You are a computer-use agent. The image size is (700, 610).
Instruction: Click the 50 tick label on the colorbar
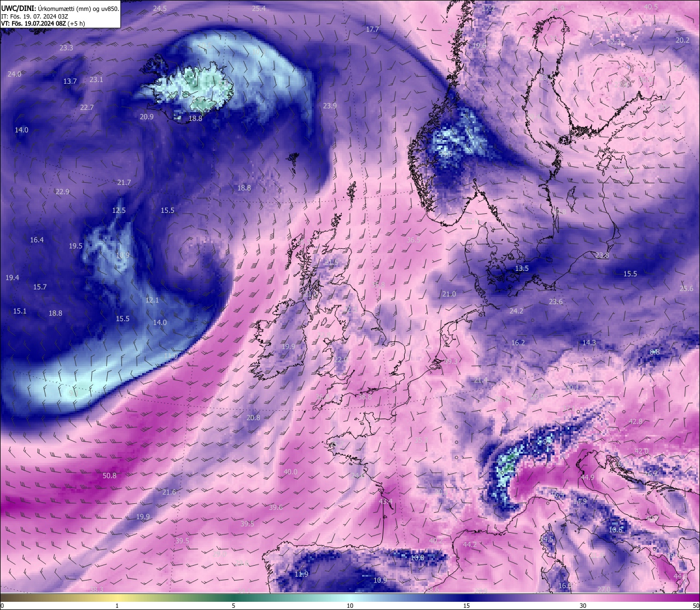696,606
